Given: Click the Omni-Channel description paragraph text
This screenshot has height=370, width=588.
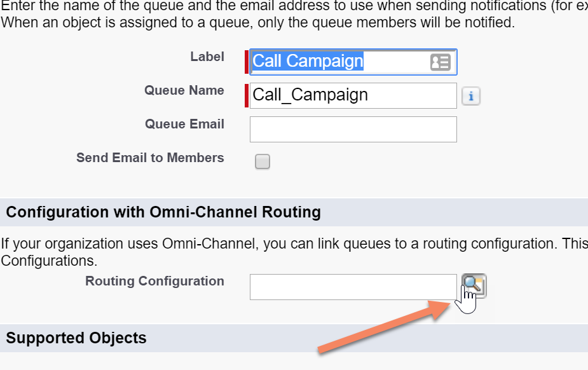Looking at the screenshot, I should pos(294,252).
